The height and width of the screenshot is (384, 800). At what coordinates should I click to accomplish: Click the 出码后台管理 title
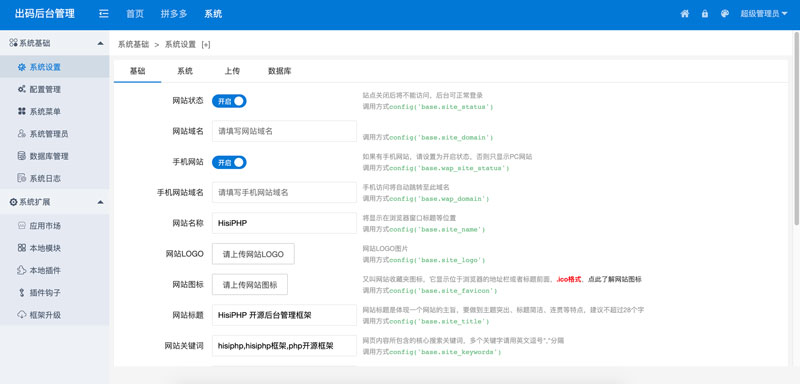(45, 14)
